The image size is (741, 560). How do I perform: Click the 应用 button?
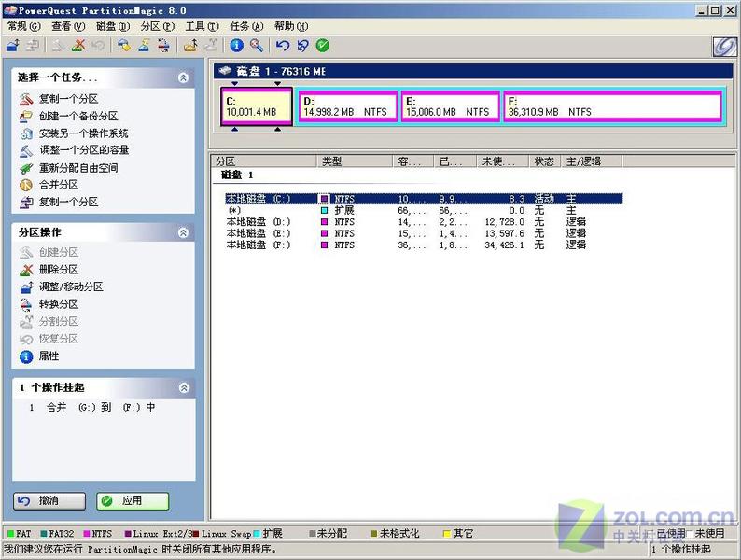click(x=133, y=501)
